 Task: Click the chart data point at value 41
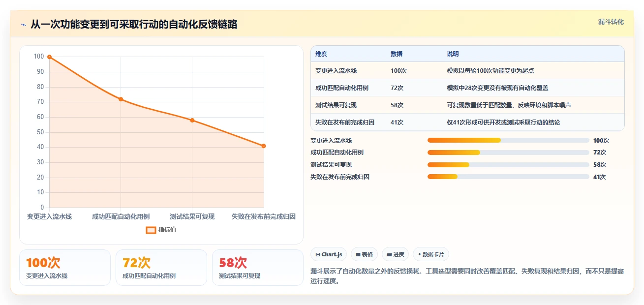264,146
